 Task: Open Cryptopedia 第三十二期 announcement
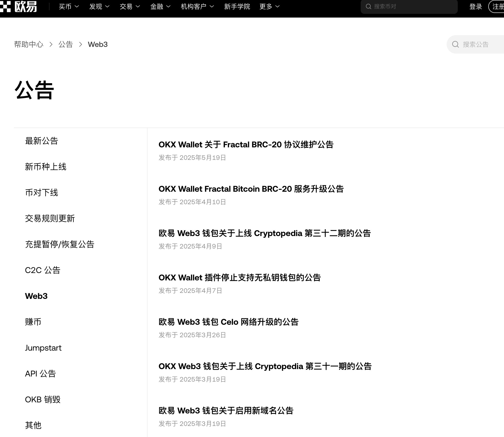point(265,233)
